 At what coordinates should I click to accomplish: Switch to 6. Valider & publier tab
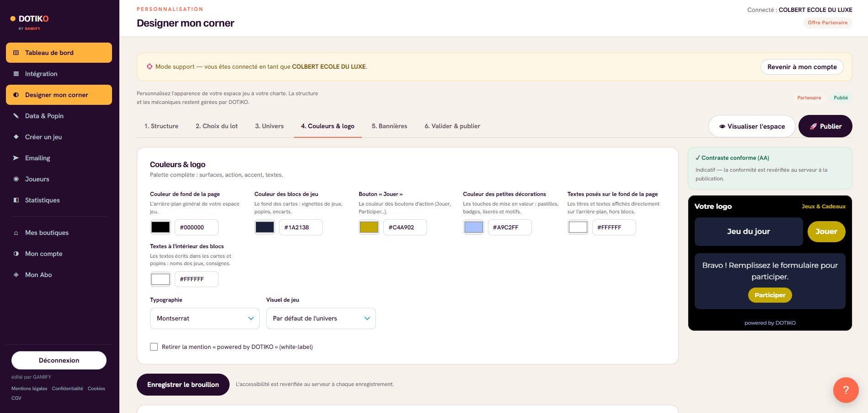coord(452,126)
